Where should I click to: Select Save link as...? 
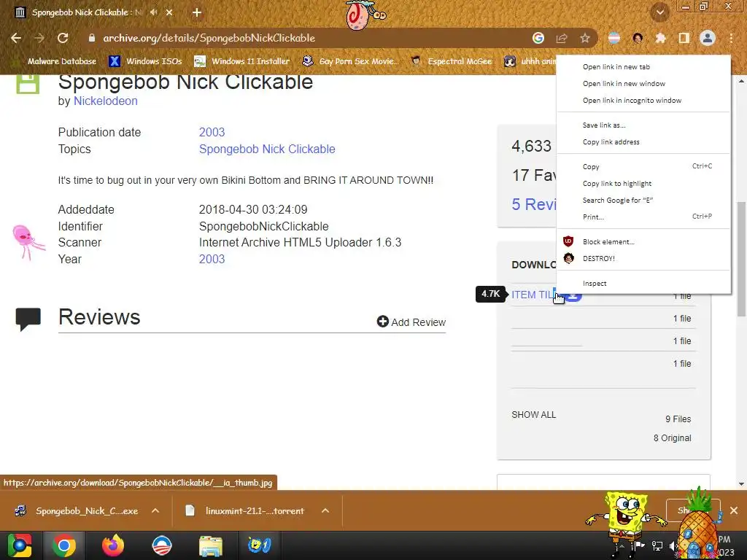(643, 125)
